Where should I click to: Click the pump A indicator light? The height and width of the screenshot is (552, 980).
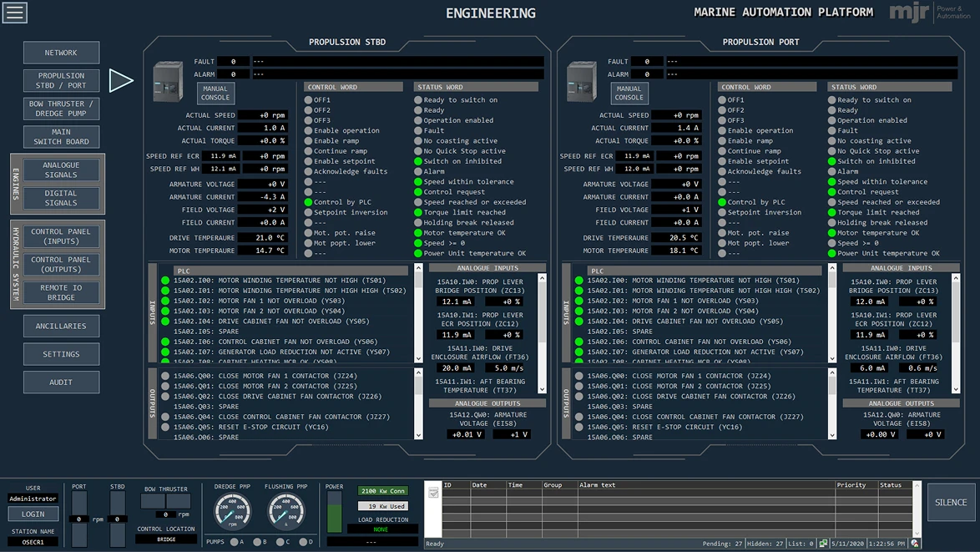click(x=234, y=542)
